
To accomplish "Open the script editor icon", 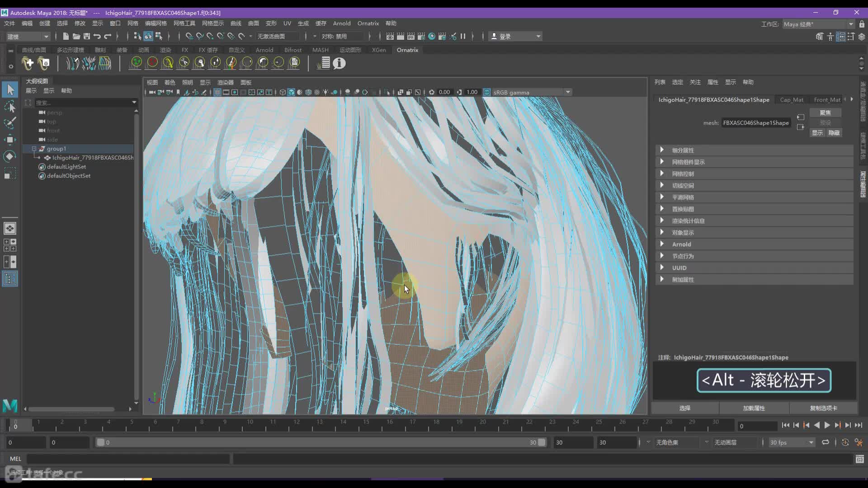I will [859, 459].
